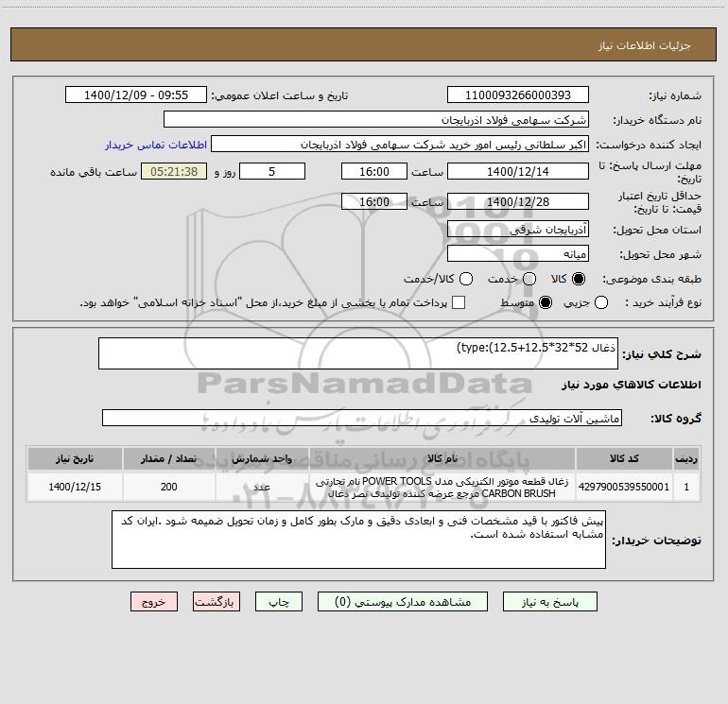Click the خروج exit button
The height and width of the screenshot is (704, 728).
[154, 602]
